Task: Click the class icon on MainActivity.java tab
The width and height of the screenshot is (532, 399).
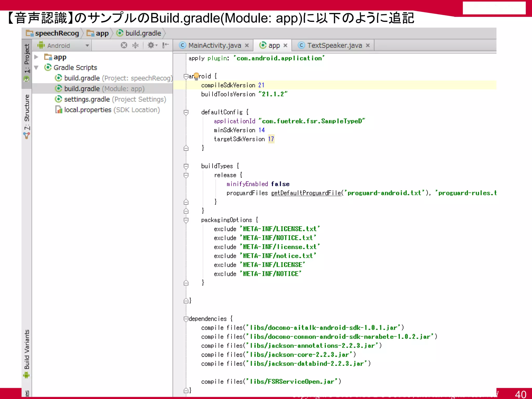Action: point(183,45)
